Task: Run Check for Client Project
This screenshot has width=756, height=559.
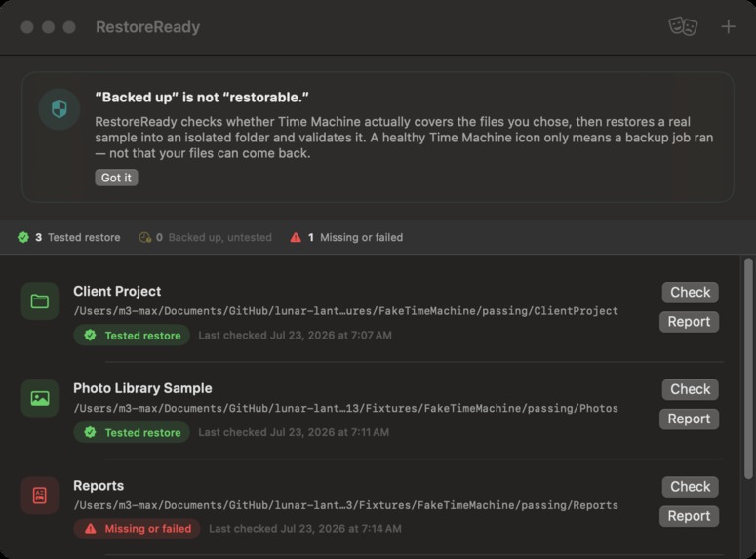Action: [690, 293]
